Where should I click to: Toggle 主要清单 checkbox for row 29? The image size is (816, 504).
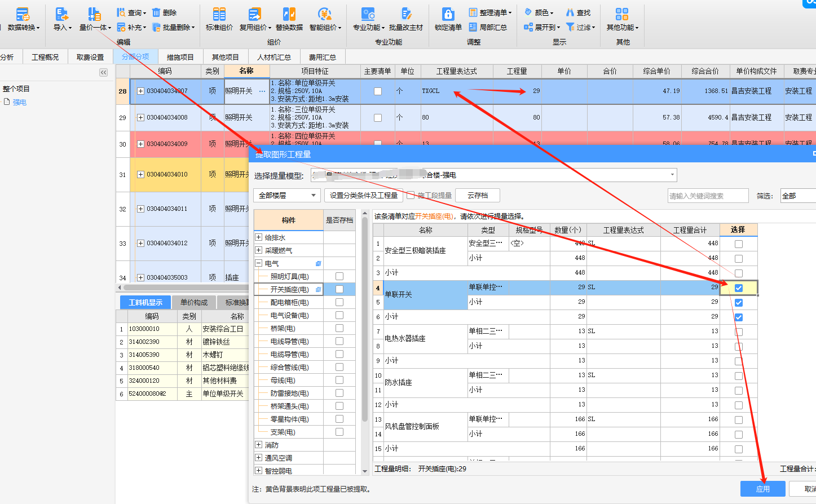click(378, 117)
